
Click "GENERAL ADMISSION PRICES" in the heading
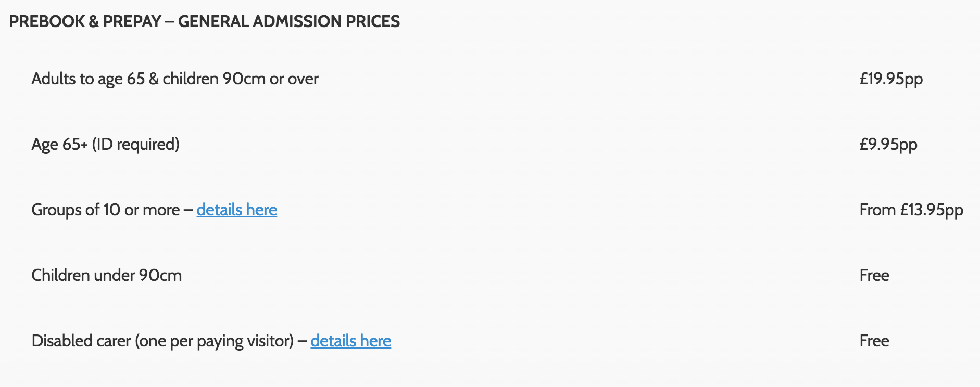point(289,21)
